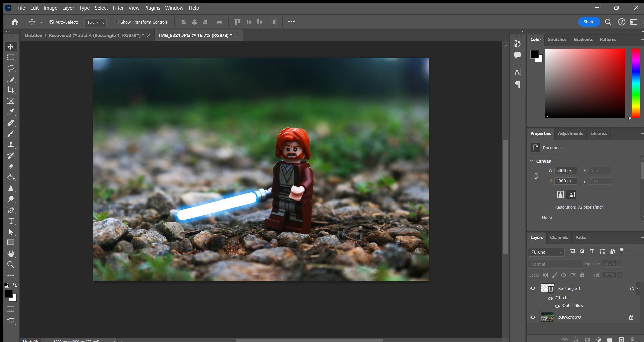Set canvas to portrait orientation
Image resolution: width=644 pixels, height=342 pixels.
(560, 194)
